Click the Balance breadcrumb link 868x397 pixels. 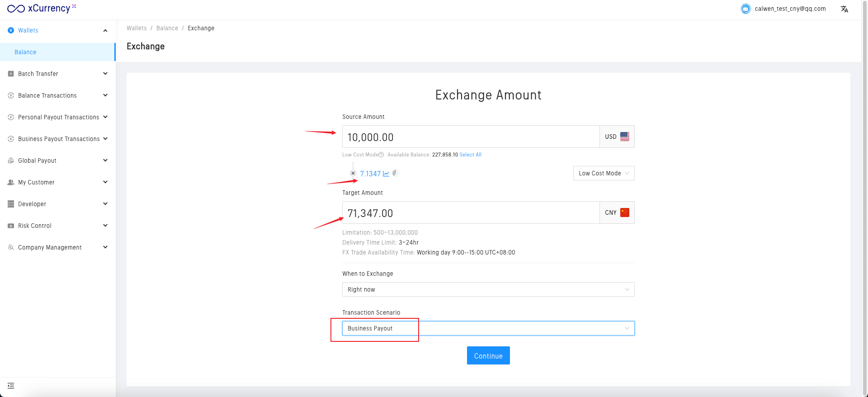pyautogui.click(x=167, y=28)
